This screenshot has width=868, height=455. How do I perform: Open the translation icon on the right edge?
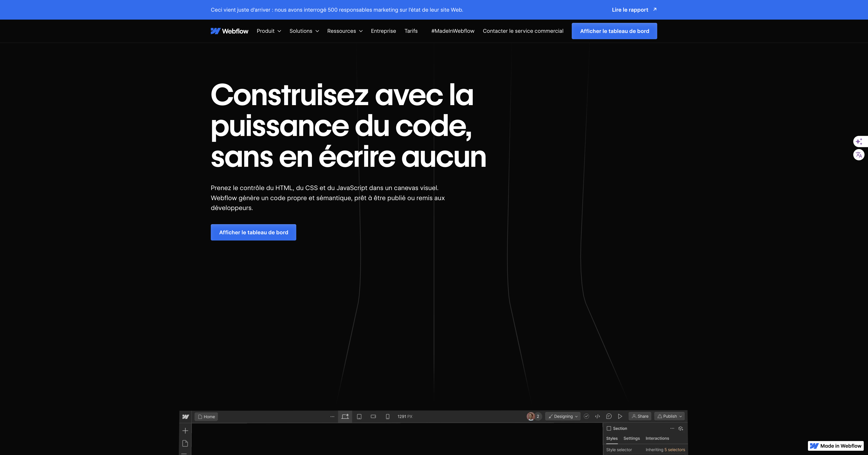point(860,155)
